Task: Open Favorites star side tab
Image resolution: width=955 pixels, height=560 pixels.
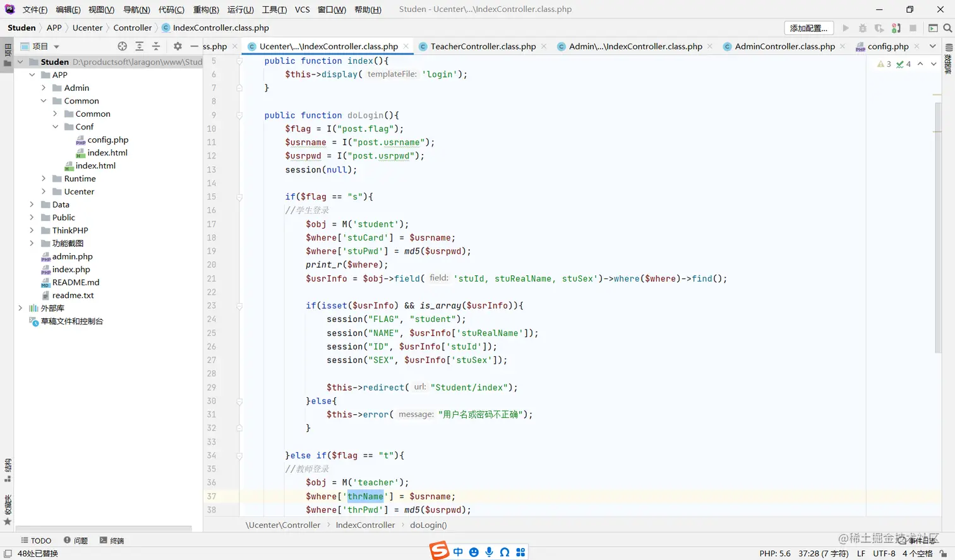Action: click(x=8, y=510)
